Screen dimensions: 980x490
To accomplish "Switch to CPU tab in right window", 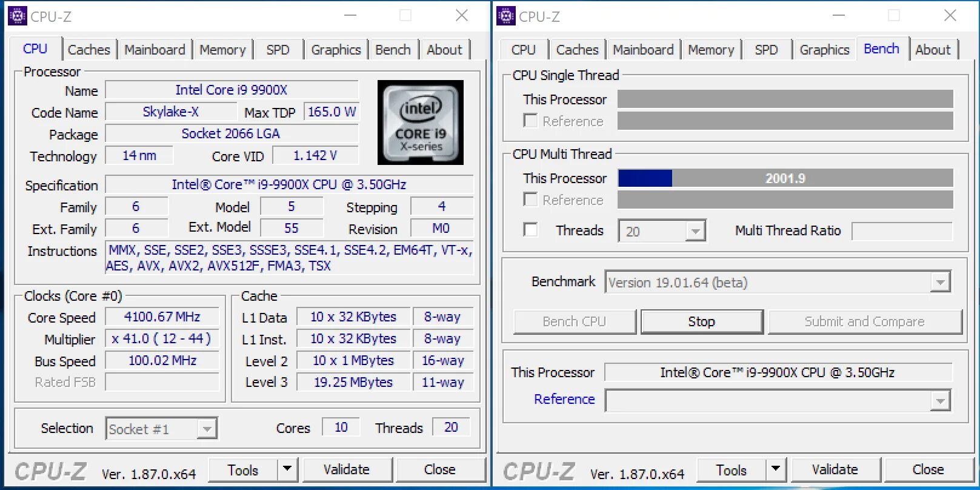I will pos(523,50).
